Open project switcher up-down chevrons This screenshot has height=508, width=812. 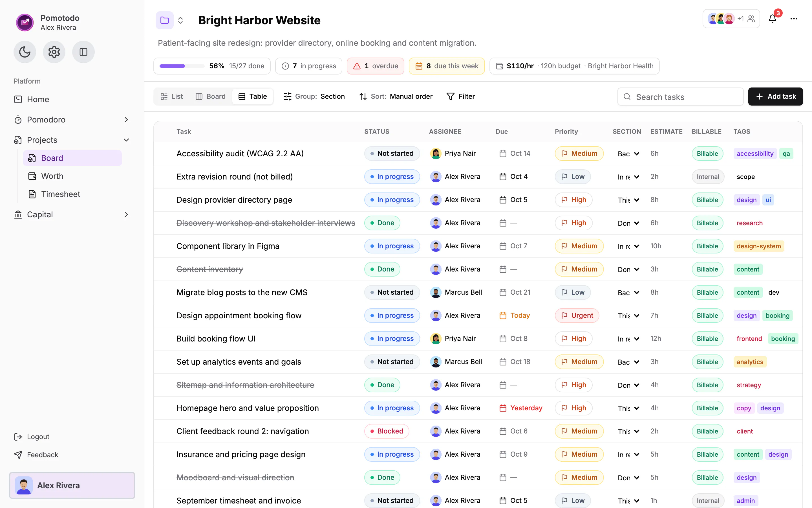[180, 20]
